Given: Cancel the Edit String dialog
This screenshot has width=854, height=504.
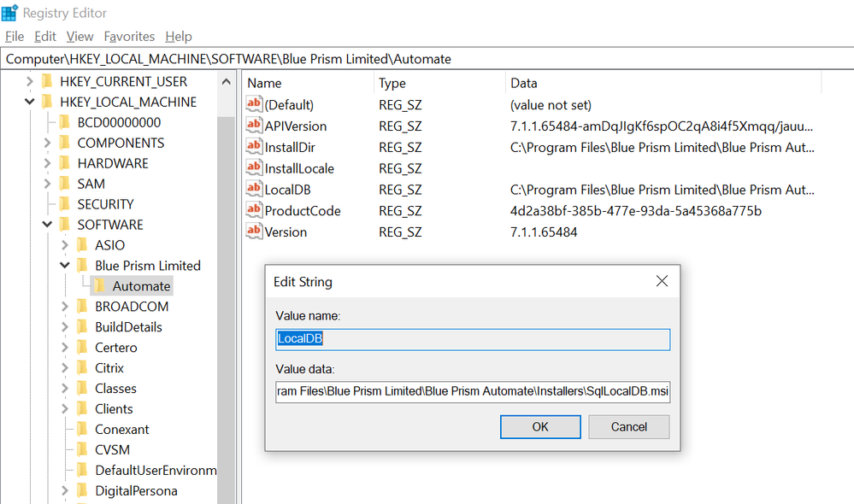Looking at the screenshot, I should pyautogui.click(x=628, y=426).
